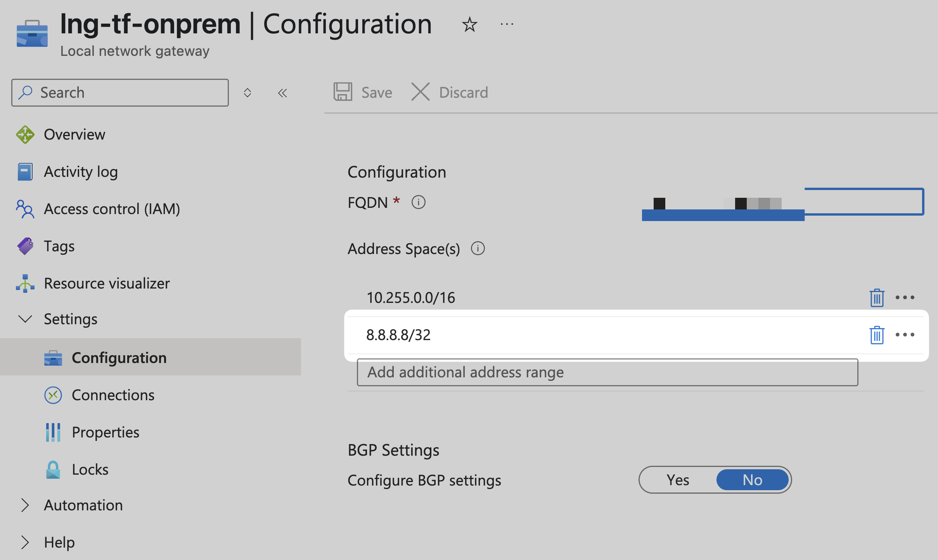The width and height of the screenshot is (938, 560).
Task: Click the favorite star icon
Action: 469,25
